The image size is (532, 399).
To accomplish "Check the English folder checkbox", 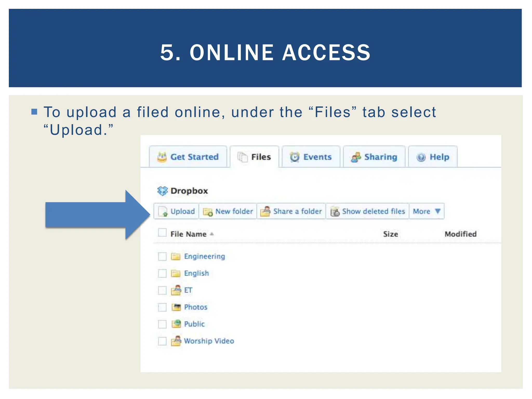I will point(162,273).
